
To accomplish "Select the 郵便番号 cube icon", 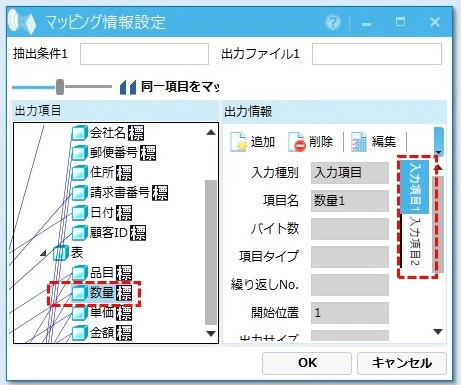I will (80, 153).
